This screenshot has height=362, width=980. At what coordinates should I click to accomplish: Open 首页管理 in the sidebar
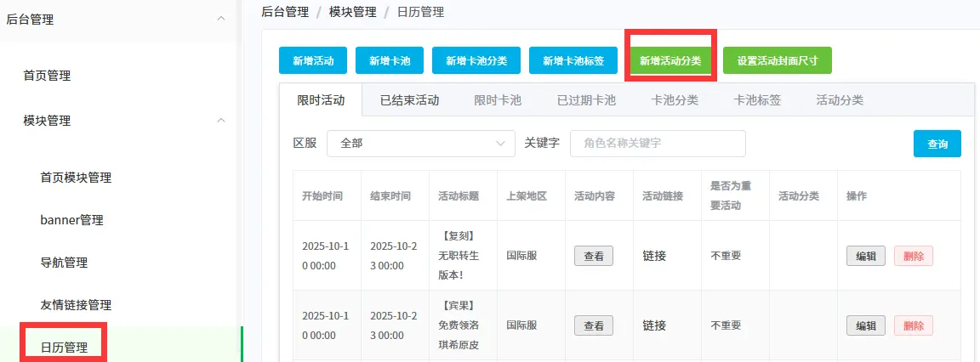[47, 76]
